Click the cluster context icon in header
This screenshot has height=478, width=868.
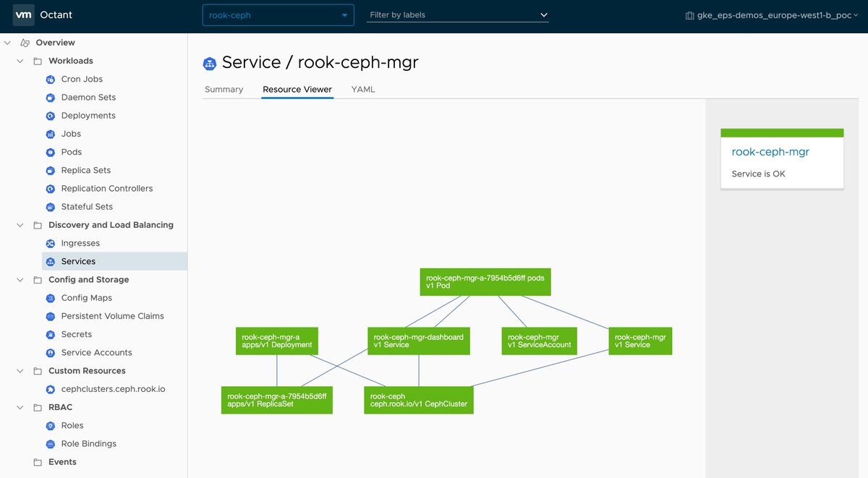(689, 15)
